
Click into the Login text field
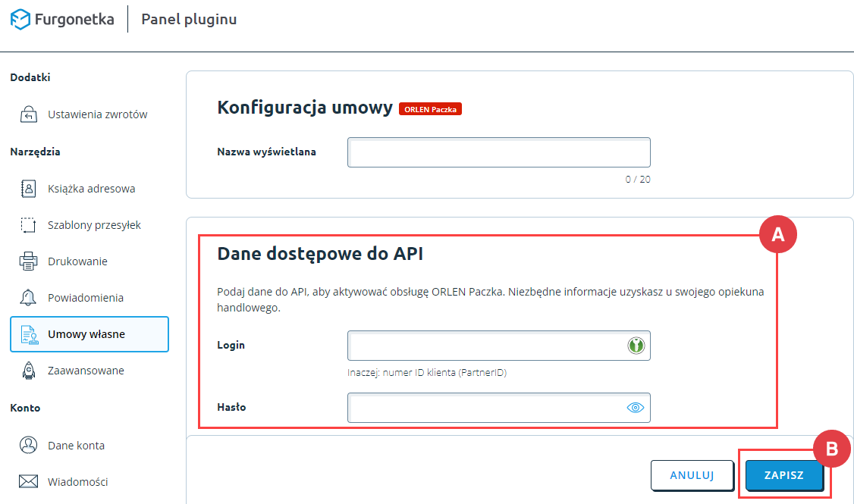pyautogui.click(x=485, y=346)
